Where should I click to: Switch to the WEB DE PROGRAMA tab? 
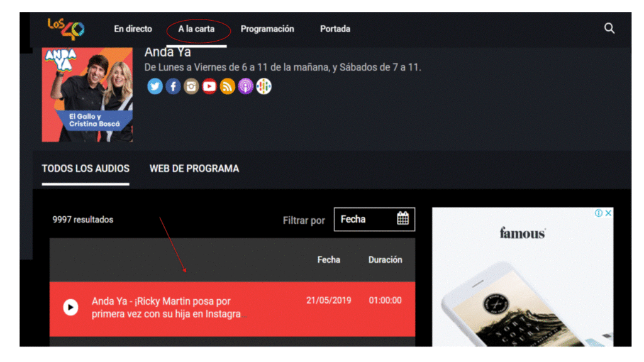click(x=194, y=168)
